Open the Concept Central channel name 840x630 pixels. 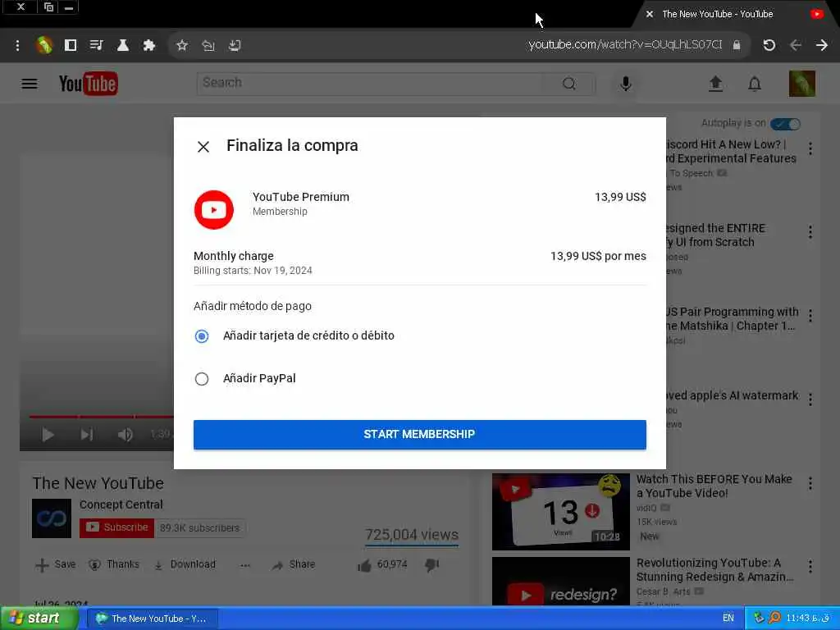121,504
